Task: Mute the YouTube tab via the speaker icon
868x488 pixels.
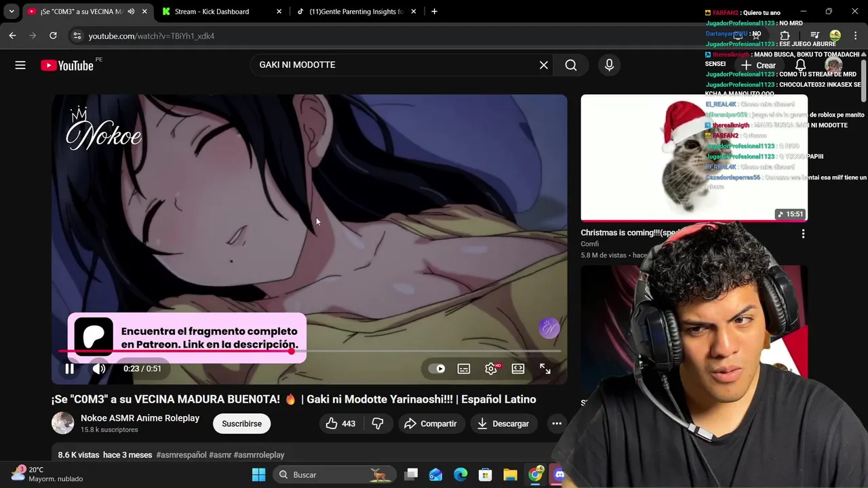Action: [x=130, y=12]
